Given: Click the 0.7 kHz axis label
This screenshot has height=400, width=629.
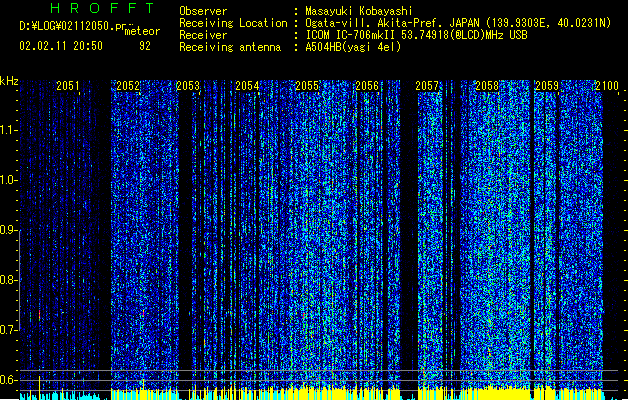Looking at the screenshot, I should coord(8,330).
